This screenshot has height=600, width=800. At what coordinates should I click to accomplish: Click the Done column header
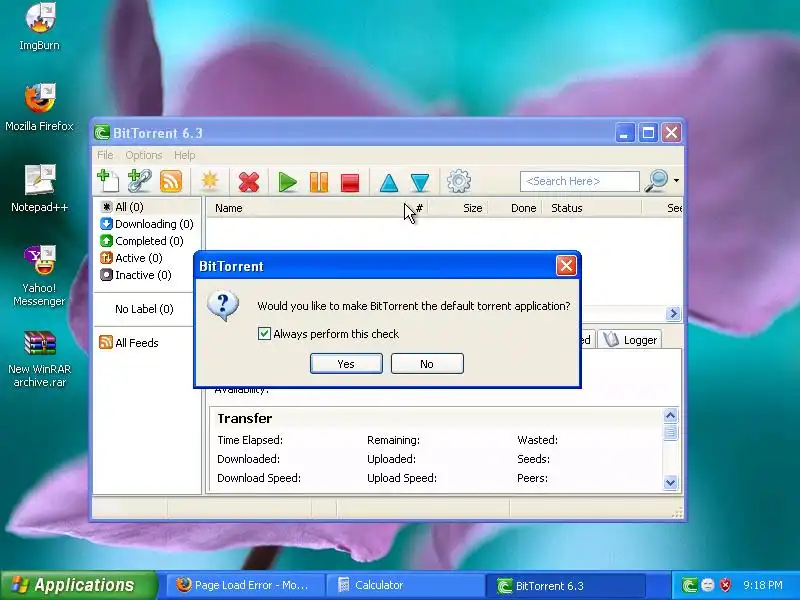point(523,208)
